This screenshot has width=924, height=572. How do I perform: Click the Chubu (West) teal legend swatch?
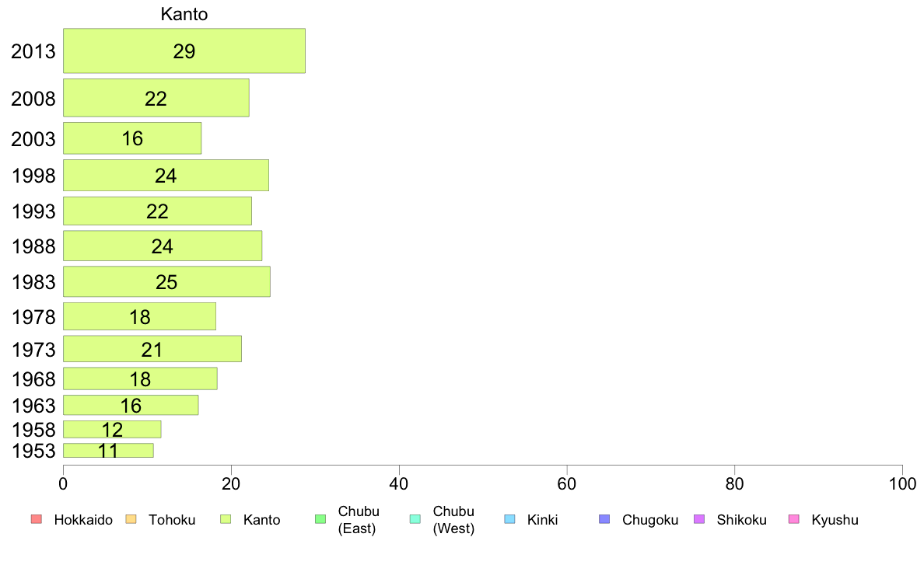[x=415, y=519]
